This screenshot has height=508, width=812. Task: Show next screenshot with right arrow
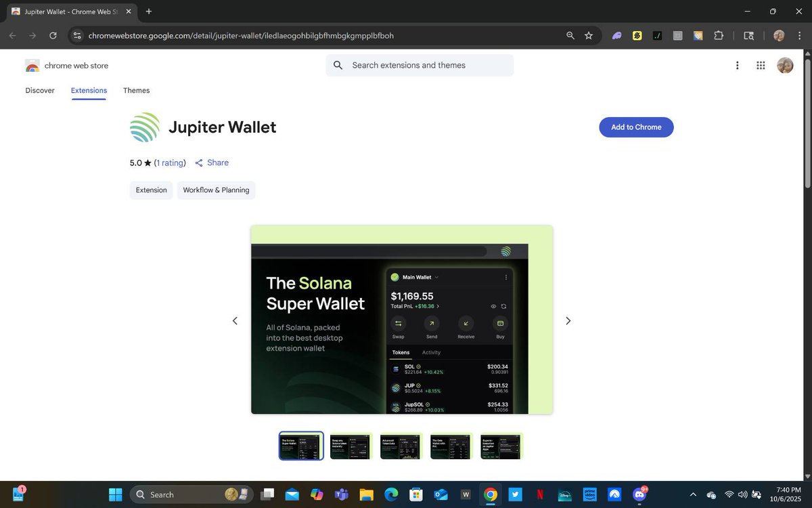click(568, 320)
